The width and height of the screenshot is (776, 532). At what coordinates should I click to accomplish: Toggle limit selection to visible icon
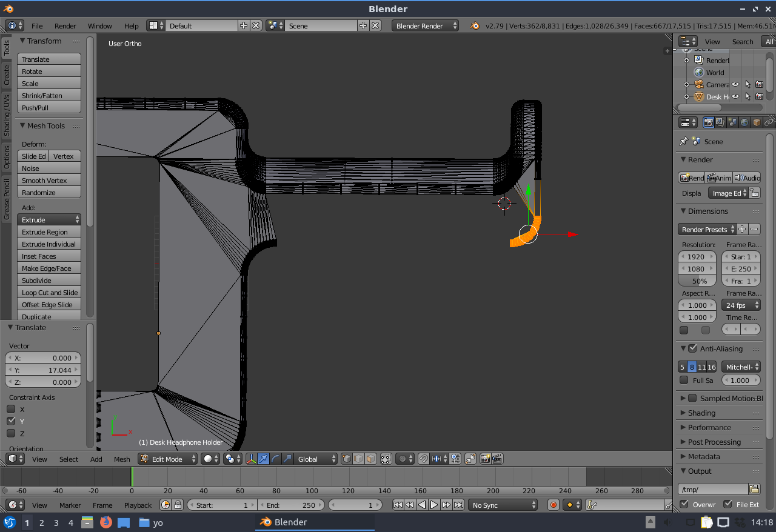click(x=386, y=459)
